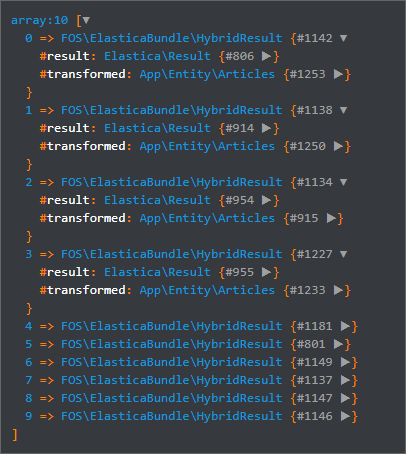Image resolution: width=406 pixels, height=454 pixels.
Task: Expand Elastica\Result #955 arrow
Action: 266,272
